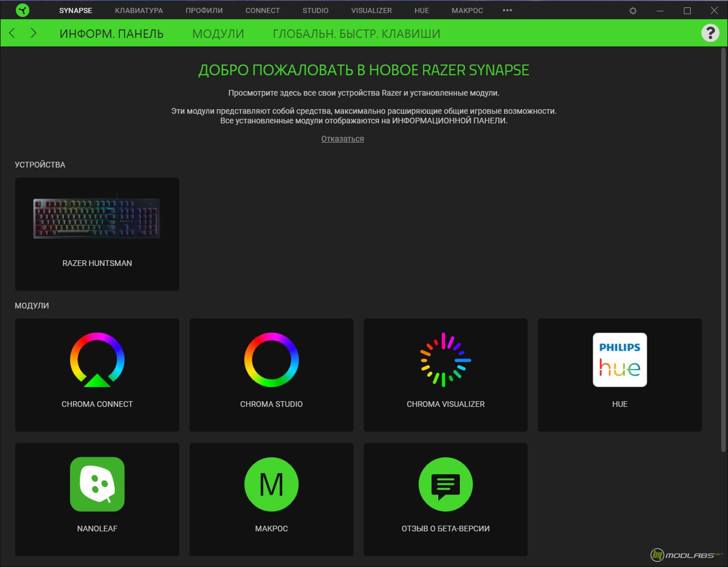Open the Chroma Connect module icon
The width and height of the screenshot is (728, 567).
[x=97, y=360]
